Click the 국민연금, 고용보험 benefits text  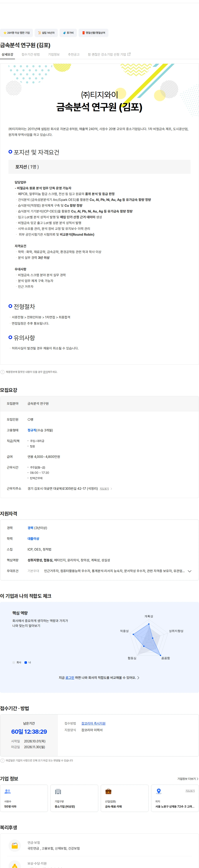[x=54, y=849]
